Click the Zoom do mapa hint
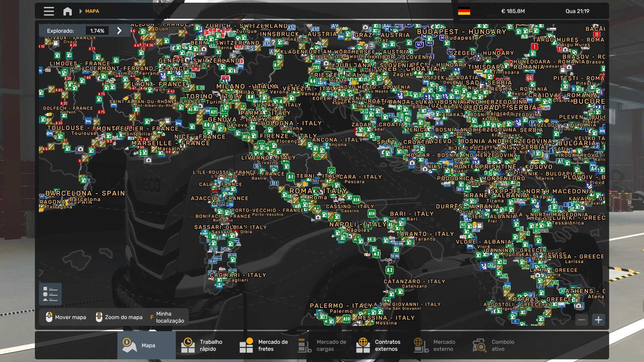 point(119,317)
